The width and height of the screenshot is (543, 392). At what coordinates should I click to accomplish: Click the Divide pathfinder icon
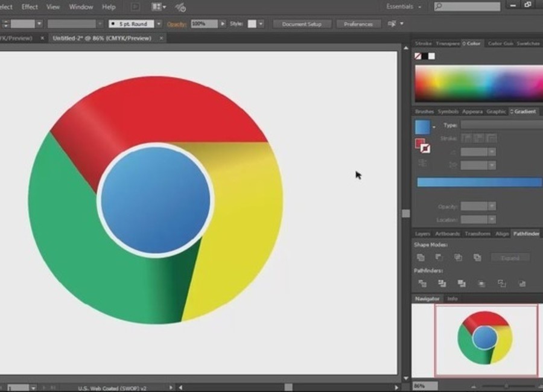click(x=422, y=283)
